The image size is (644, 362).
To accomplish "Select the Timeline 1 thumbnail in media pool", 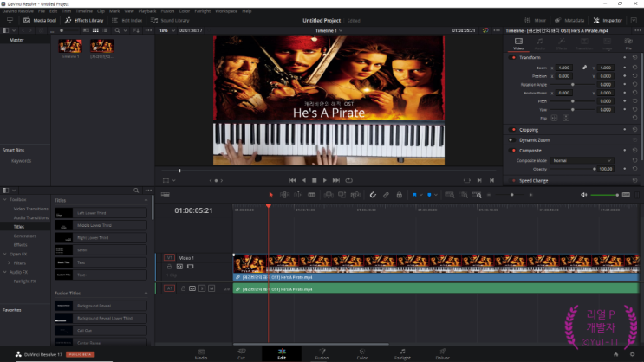I will point(70,46).
